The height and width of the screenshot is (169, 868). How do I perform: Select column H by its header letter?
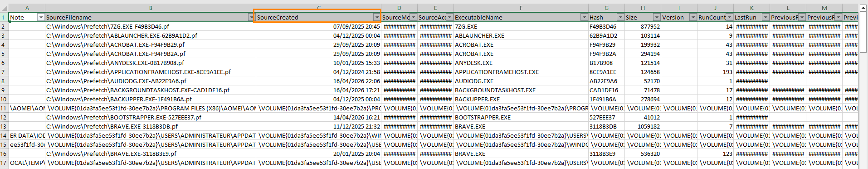[643, 8]
